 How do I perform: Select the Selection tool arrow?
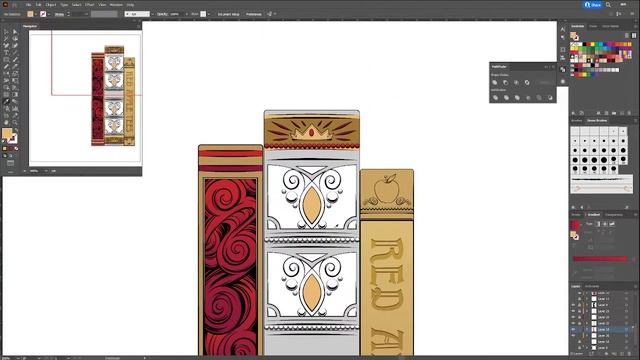[7, 32]
